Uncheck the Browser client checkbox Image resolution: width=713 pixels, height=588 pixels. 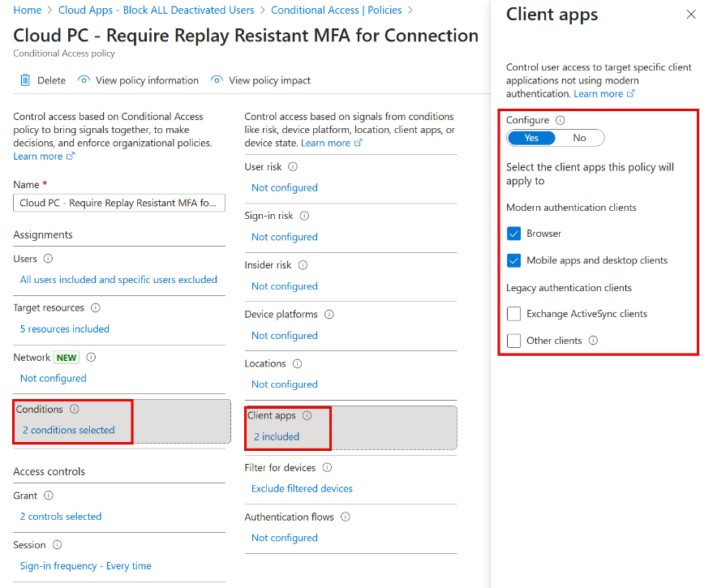pos(512,233)
